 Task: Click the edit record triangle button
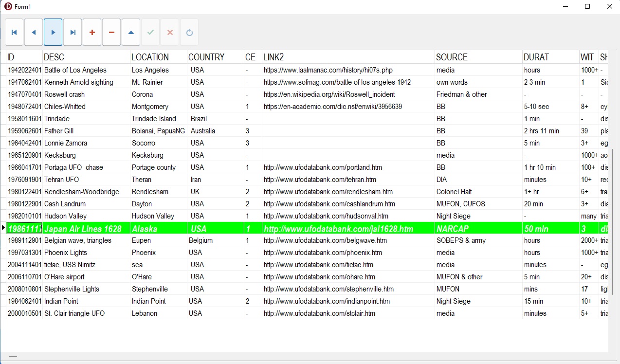click(131, 32)
